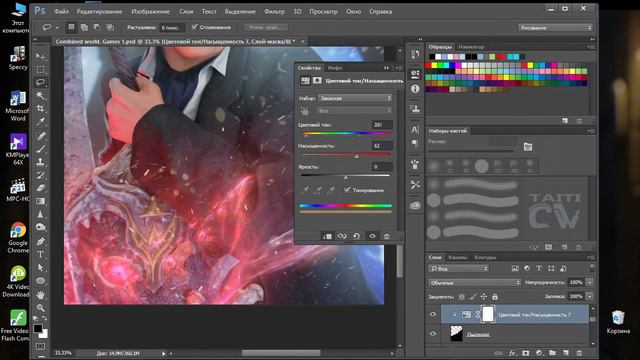This screenshot has width=640, height=360.
Task: Open the workspace switcher dropdown
Action: [555, 28]
